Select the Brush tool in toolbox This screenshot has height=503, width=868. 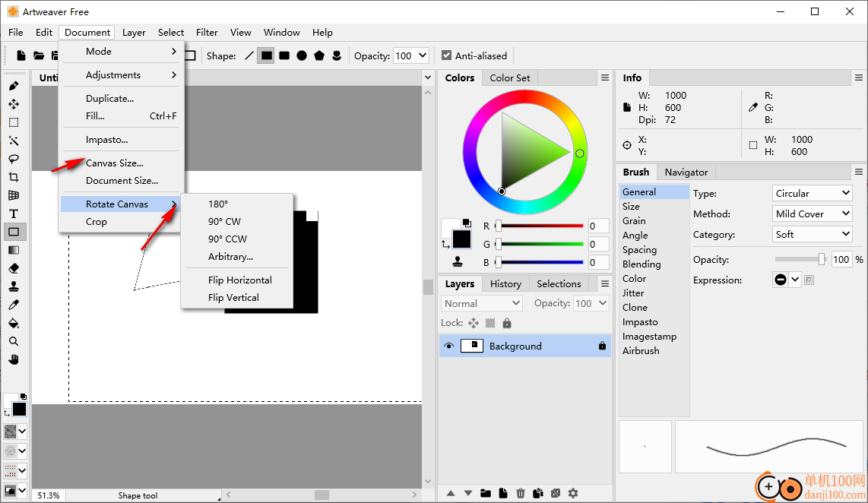coord(14,86)
